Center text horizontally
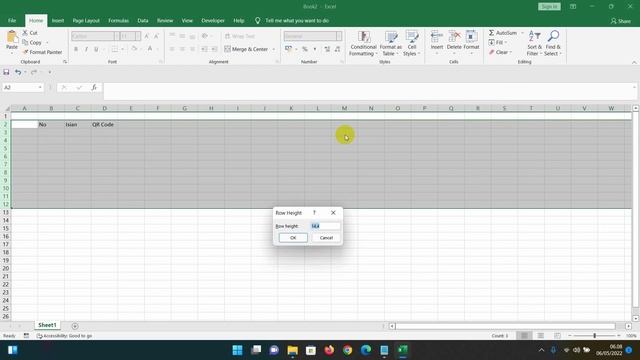Viewport: 640px width, 360px height. [x=182, y=49]
